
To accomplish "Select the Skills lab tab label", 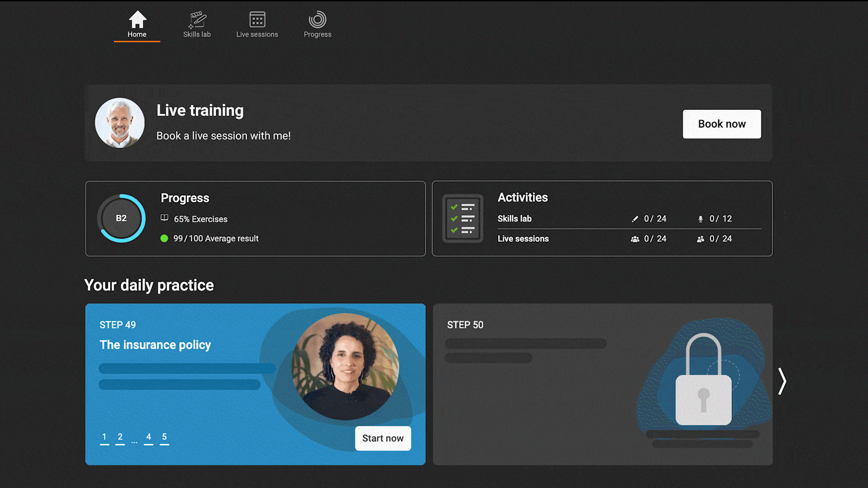I will pyautogui.click(x=197, y=34).
